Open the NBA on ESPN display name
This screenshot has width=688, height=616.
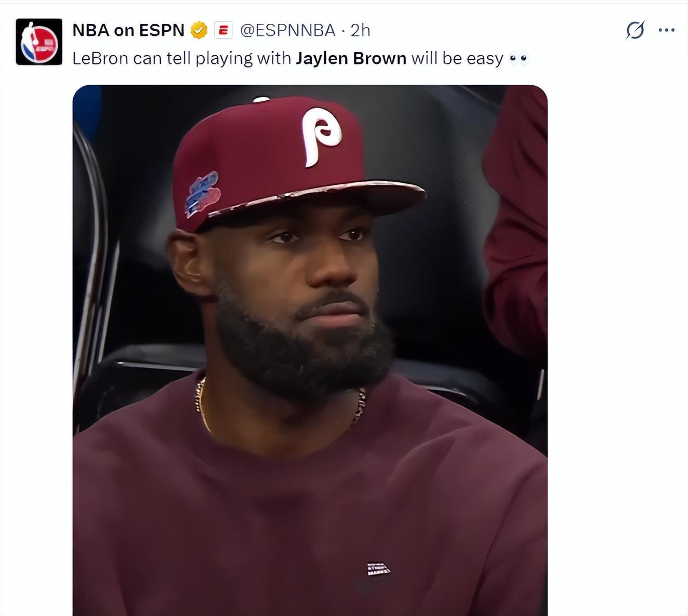[x=128, y=30]
